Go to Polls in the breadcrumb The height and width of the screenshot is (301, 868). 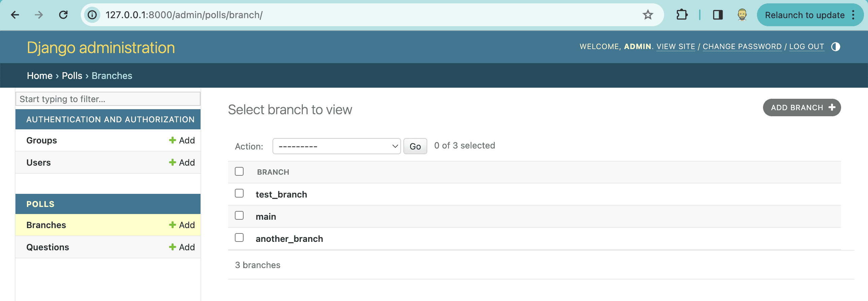(x=72, y=76)
